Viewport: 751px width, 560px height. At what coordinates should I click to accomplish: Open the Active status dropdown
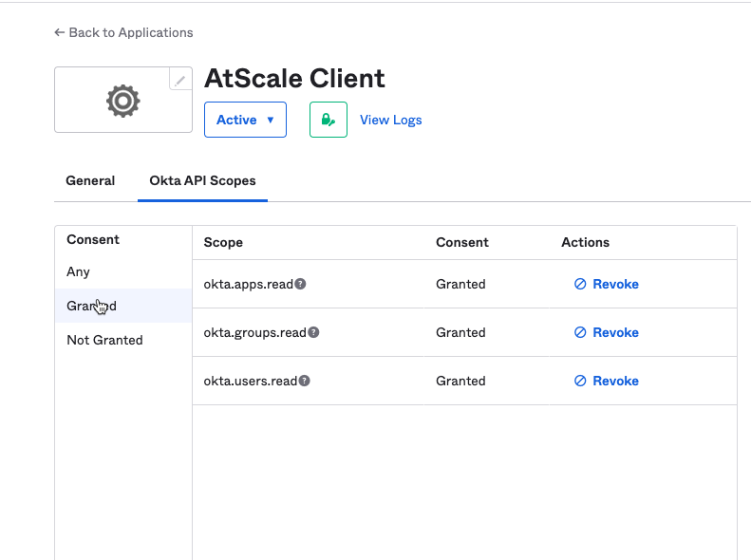click(x=245, y=120)
